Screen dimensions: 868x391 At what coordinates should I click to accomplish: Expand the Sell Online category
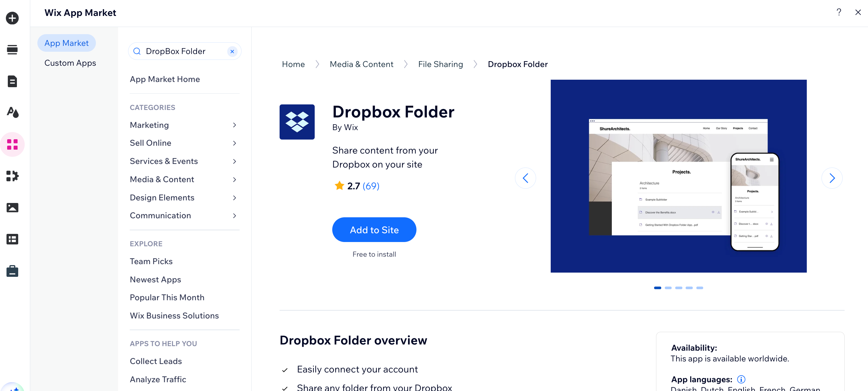pos(235,143)
